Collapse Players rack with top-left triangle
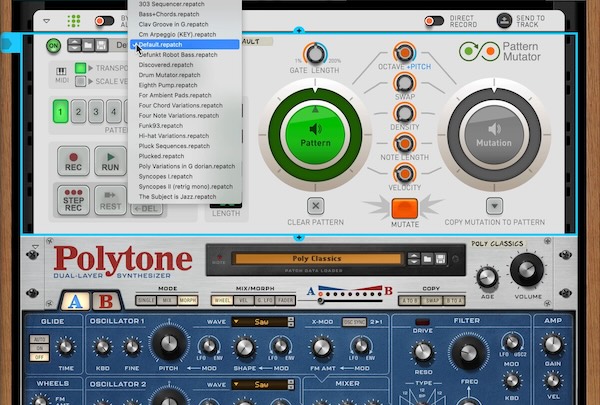 pos(46,21)
